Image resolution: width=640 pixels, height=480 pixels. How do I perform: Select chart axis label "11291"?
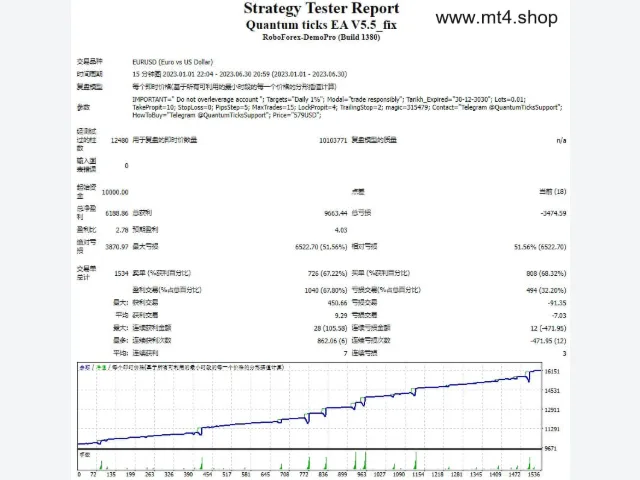[552, 429]
